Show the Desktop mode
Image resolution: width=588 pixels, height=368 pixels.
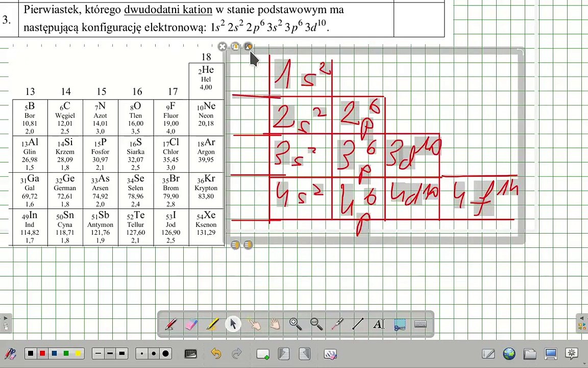tap(551, 354)
